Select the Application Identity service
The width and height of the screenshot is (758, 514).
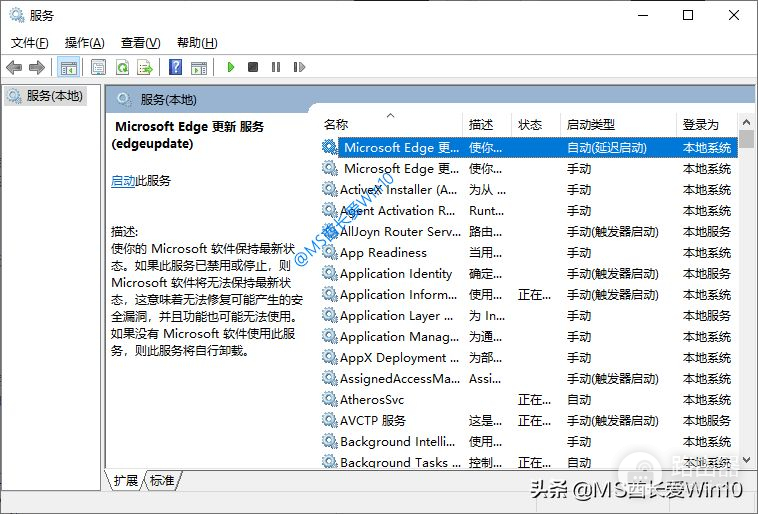coord(529,274)
